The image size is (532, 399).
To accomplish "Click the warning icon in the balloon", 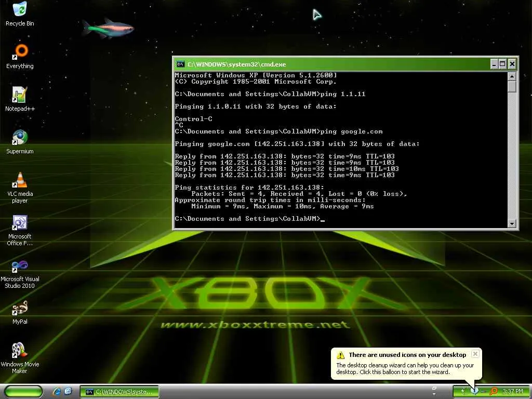I will 340,355.
